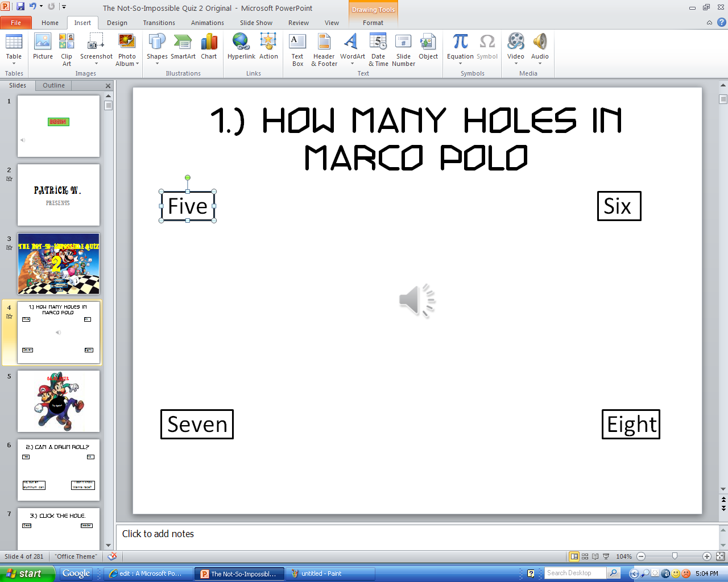Open PowerPoint Help question mark
The image size is (728, 582).
click(722, 23)
